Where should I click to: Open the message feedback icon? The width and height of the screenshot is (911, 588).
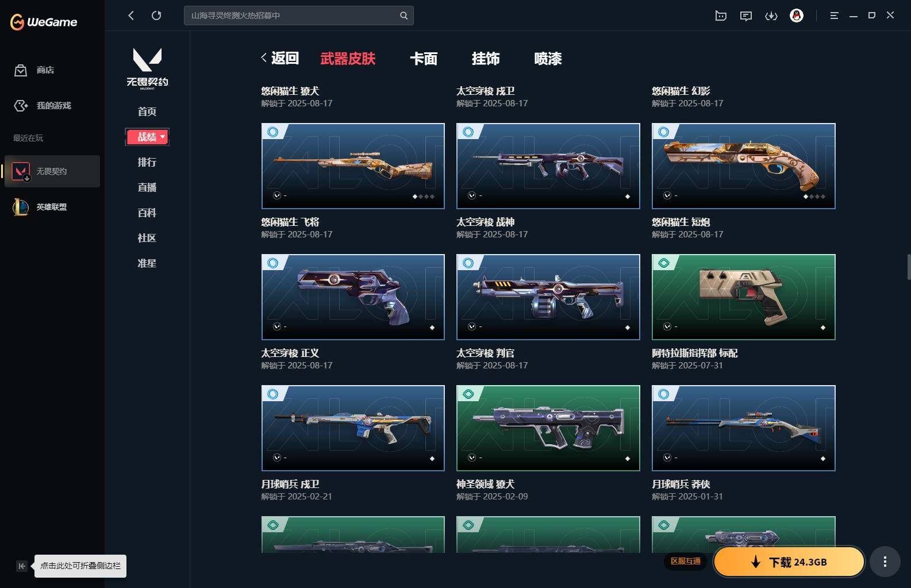[x=746, y=16]
